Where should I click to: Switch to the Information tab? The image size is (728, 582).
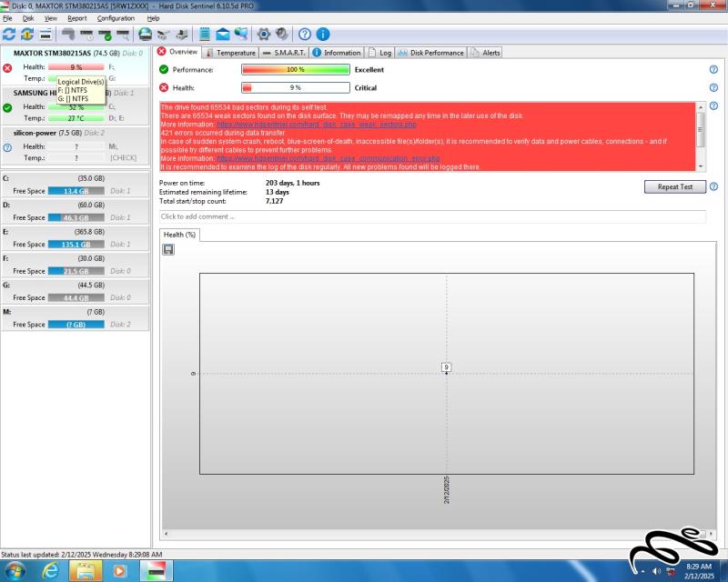coord(337,53)
